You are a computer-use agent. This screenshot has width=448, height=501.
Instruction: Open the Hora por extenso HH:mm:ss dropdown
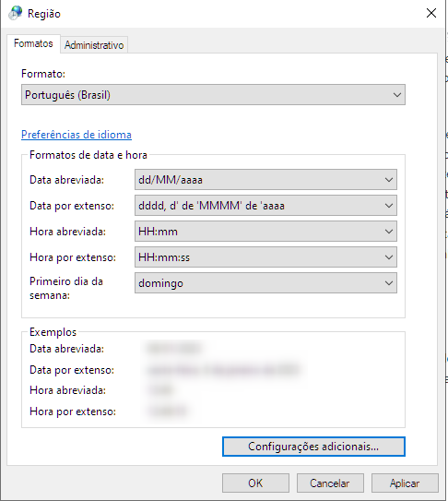coord(265,256)
